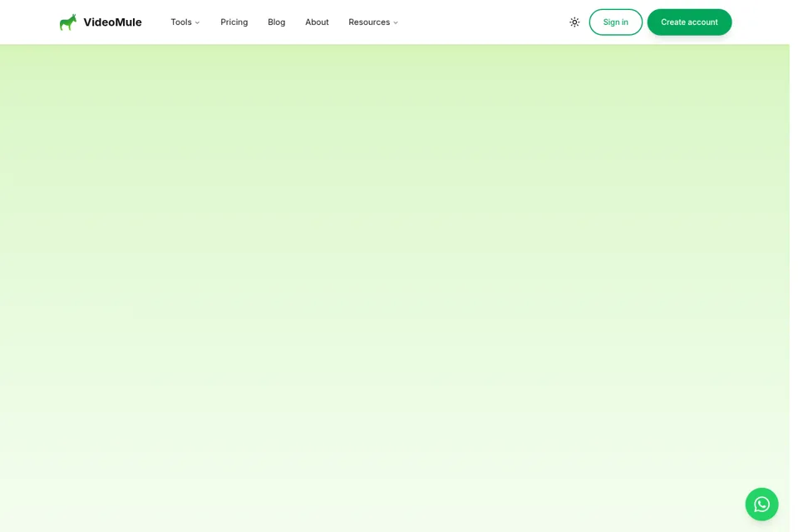The width and height of the screenshot is (798, 532).
Task: Click the Sign in button
Action: tap(615, 22)
